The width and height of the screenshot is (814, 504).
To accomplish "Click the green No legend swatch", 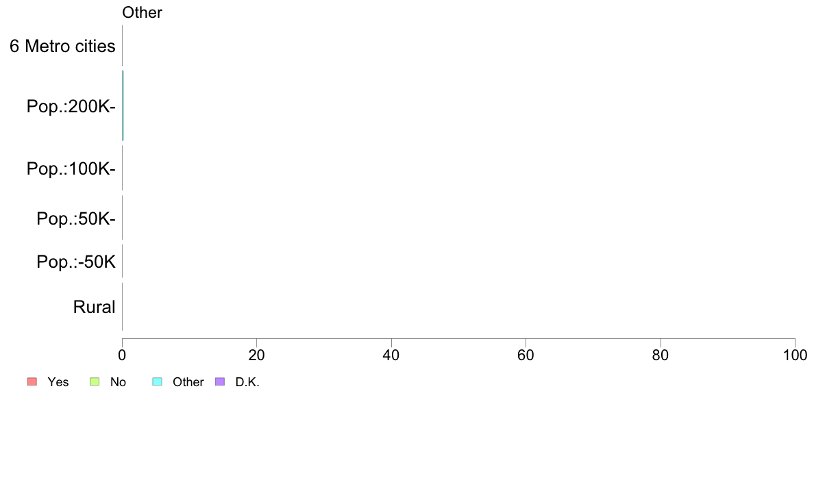I will pyautogui.click(x=95, y=381).
